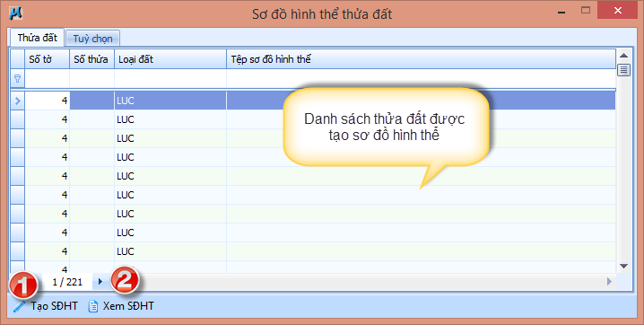
Task: Click the grid options icon above scrollbar
Action: click(623, 70)
